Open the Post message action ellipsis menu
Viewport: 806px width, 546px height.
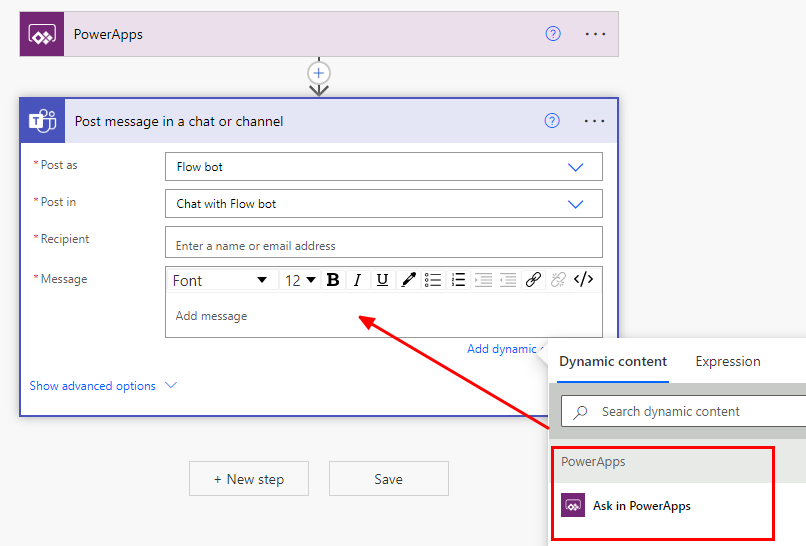(x=594, y=121)
